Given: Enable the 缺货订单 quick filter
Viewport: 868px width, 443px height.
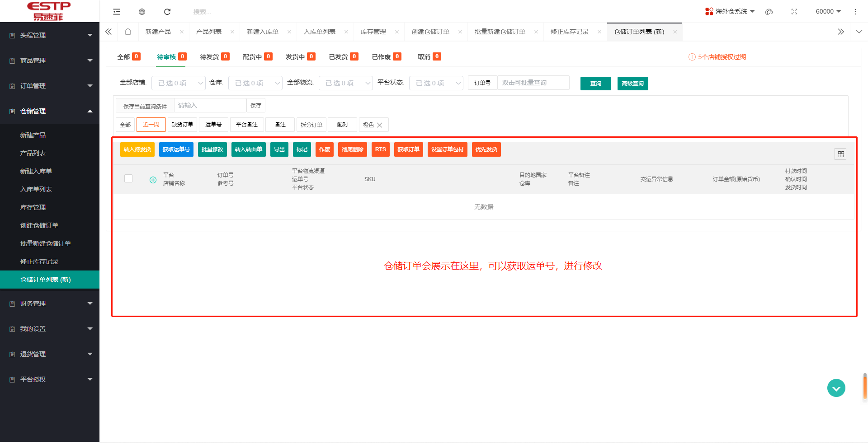Looking at the screenshot, I should pos(182,125).
